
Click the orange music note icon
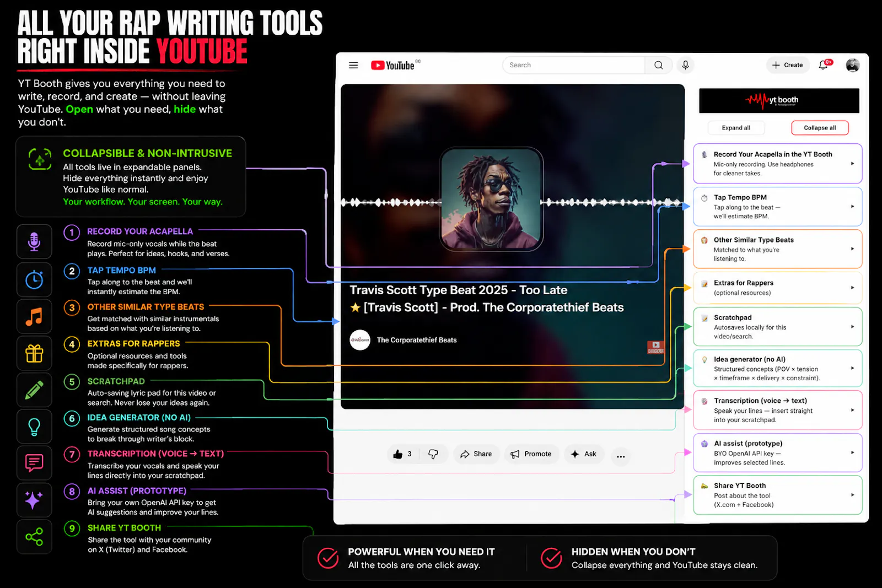[34, 316]
